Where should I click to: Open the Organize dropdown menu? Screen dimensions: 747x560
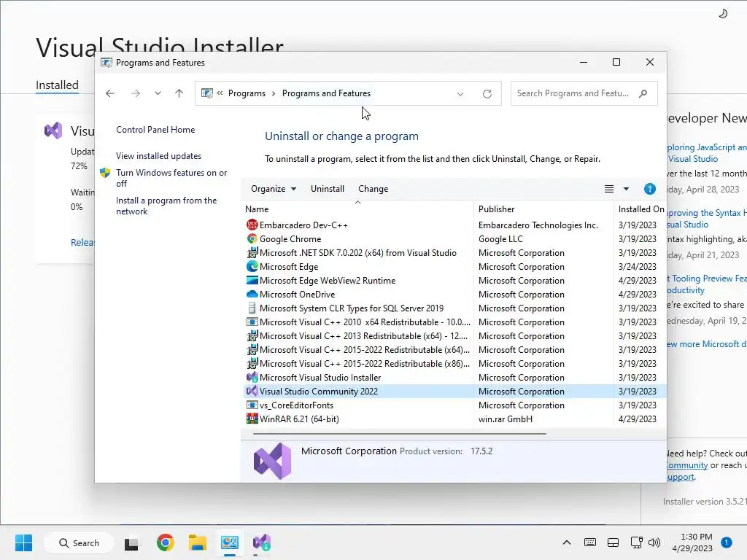pyautogui.click(x=274, y=189)
